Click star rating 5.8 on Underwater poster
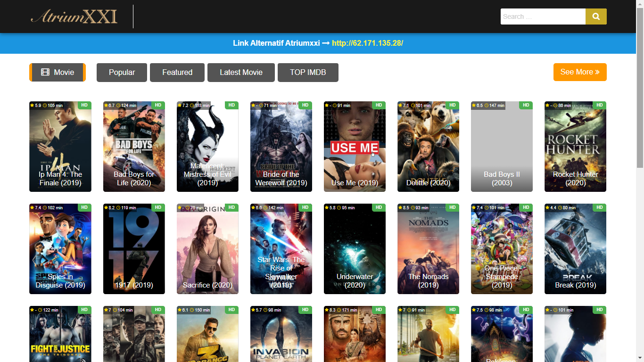644x362 pixels. click(x=330, y=208)
